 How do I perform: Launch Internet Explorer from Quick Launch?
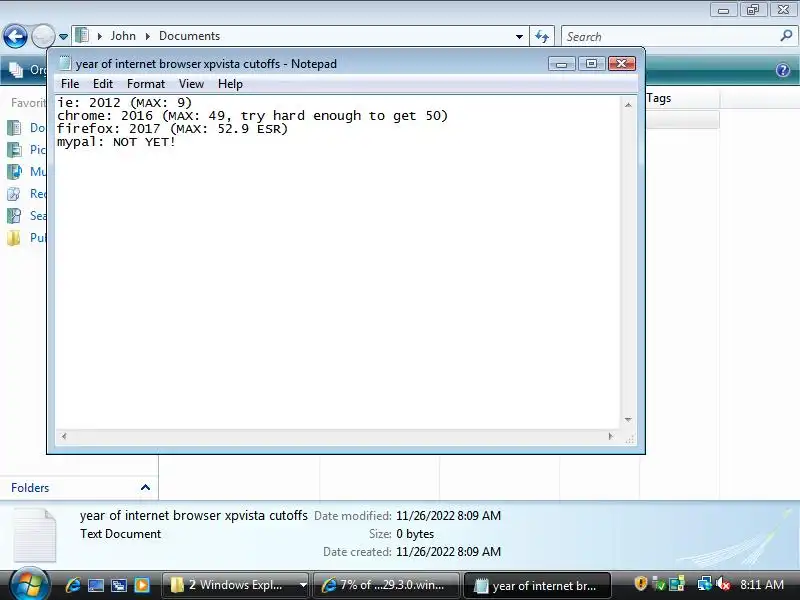(x=73, y=585)
